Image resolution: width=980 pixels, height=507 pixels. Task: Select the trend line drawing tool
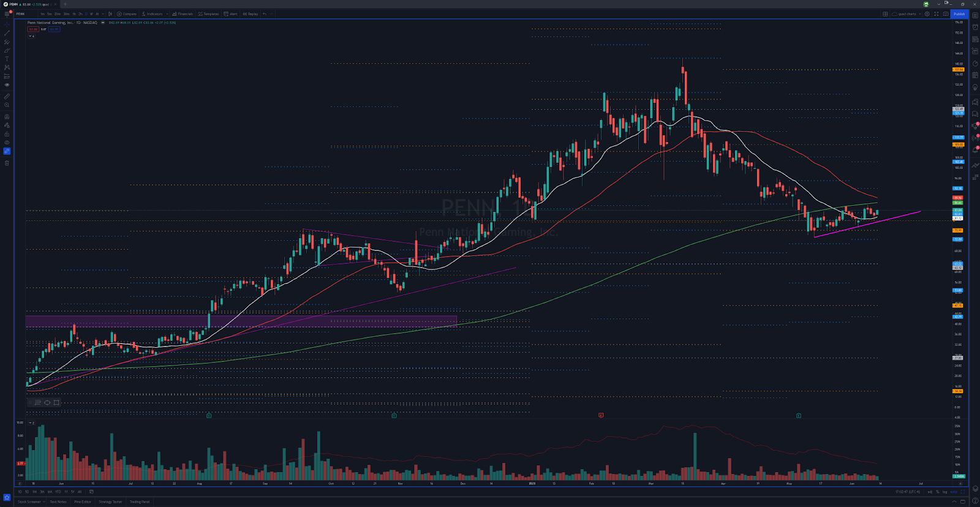tap(7, 33)
